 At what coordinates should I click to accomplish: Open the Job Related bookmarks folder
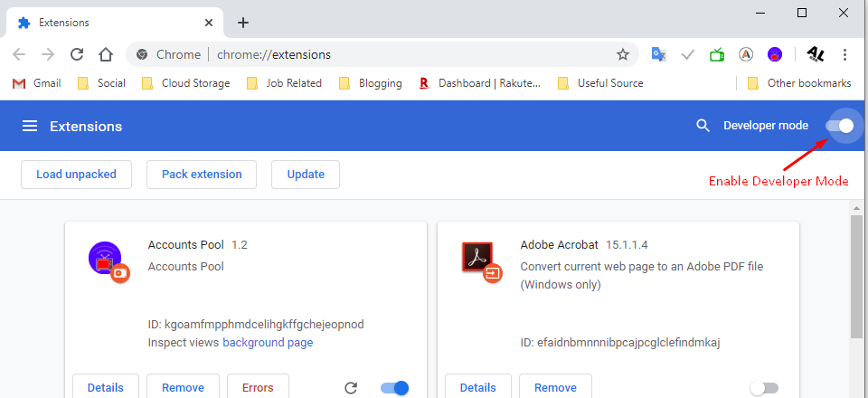point(284,83)
